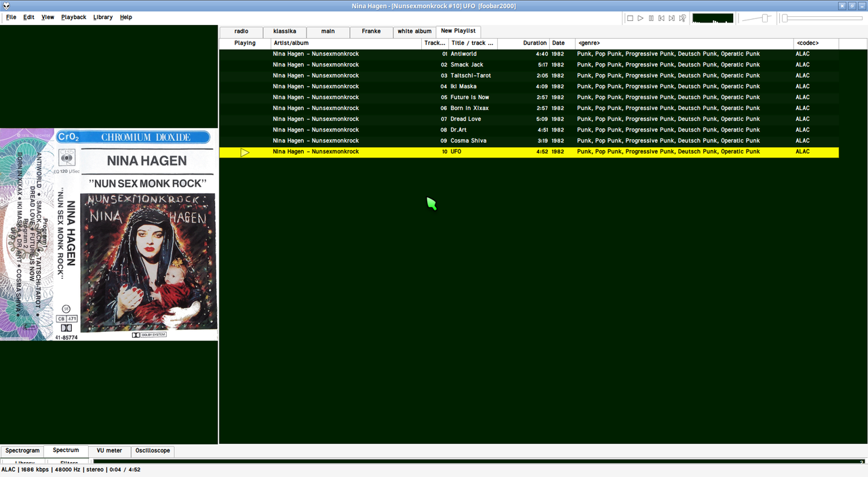Skip to the next track
The height and width of the screenshot is (477, 868).
671,18
